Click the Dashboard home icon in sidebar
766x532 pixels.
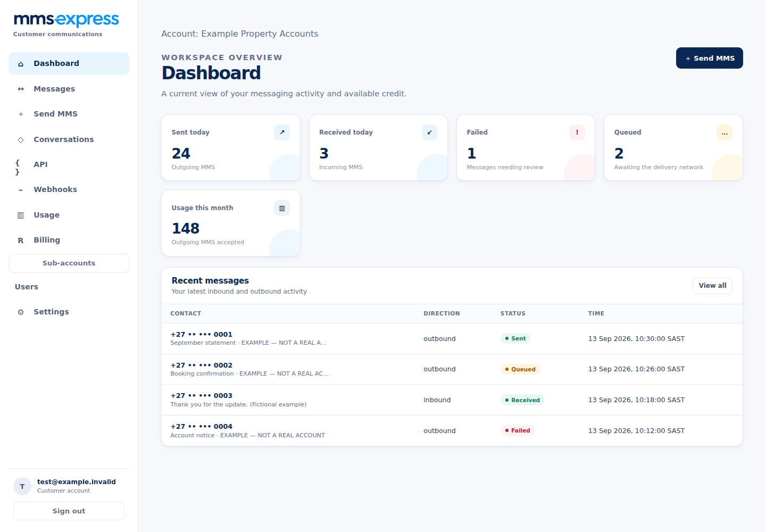coord(21,64)
